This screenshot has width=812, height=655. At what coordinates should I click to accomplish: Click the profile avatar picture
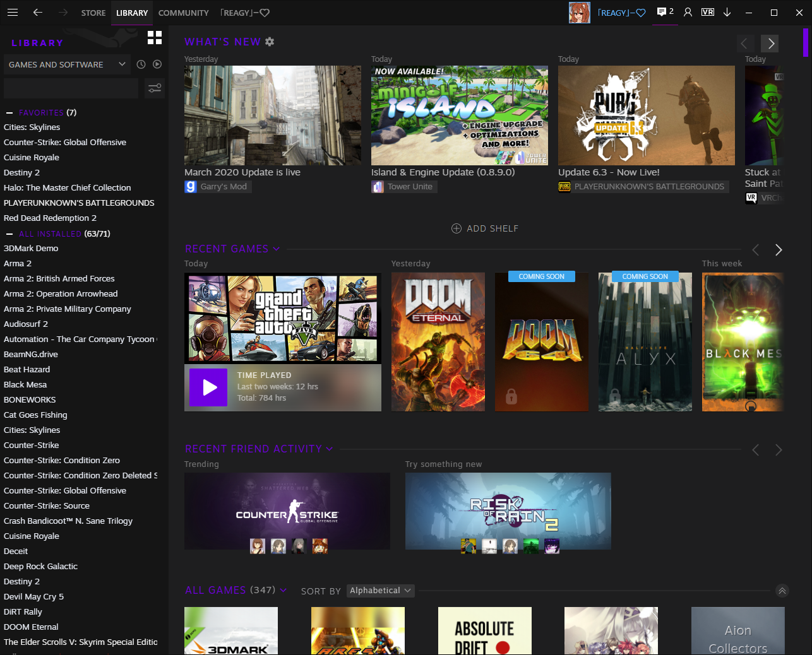click(x=579, y=13)
